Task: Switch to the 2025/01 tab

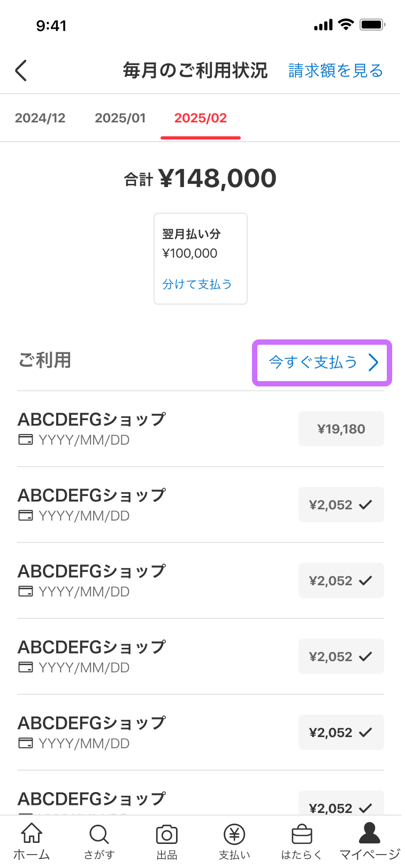Action: click(120, 118)
